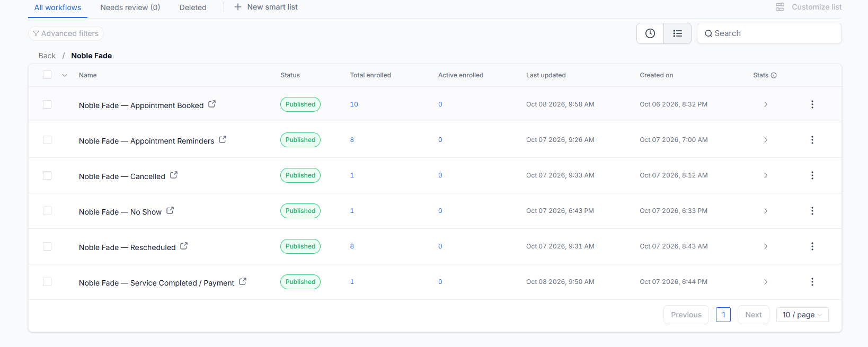Click total enrolled 10 for Appointment Booked
Image resolution: width=868 pixels, height=347 pixels.
[x=354, y=104]
